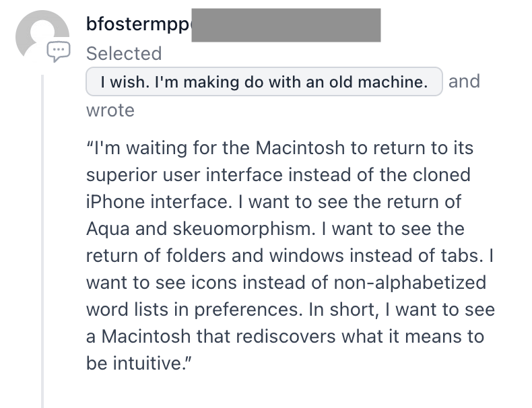Viewport: 532px width, 408px height.
Task: Select the "I wish. I'm making do" pill
Action: click(264, 81)
